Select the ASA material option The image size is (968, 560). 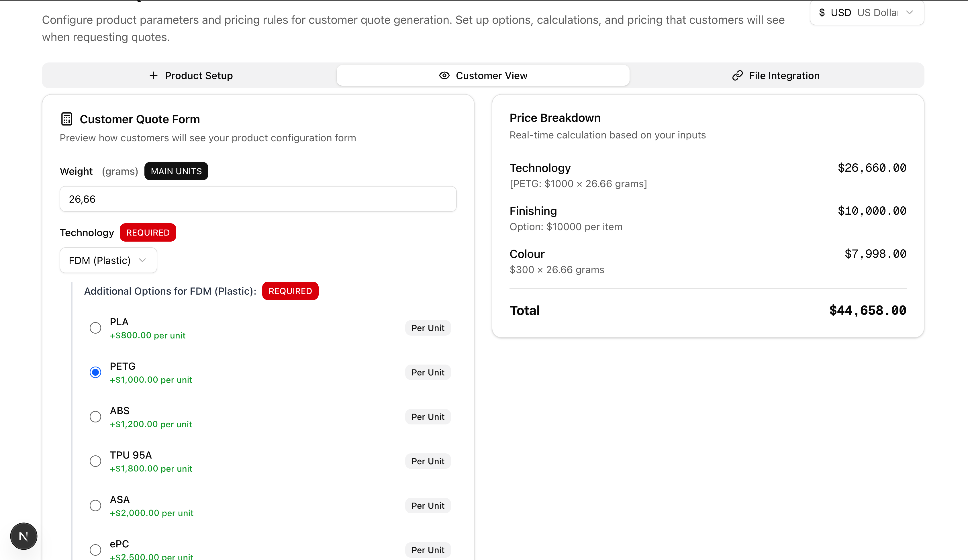[95, 506]
